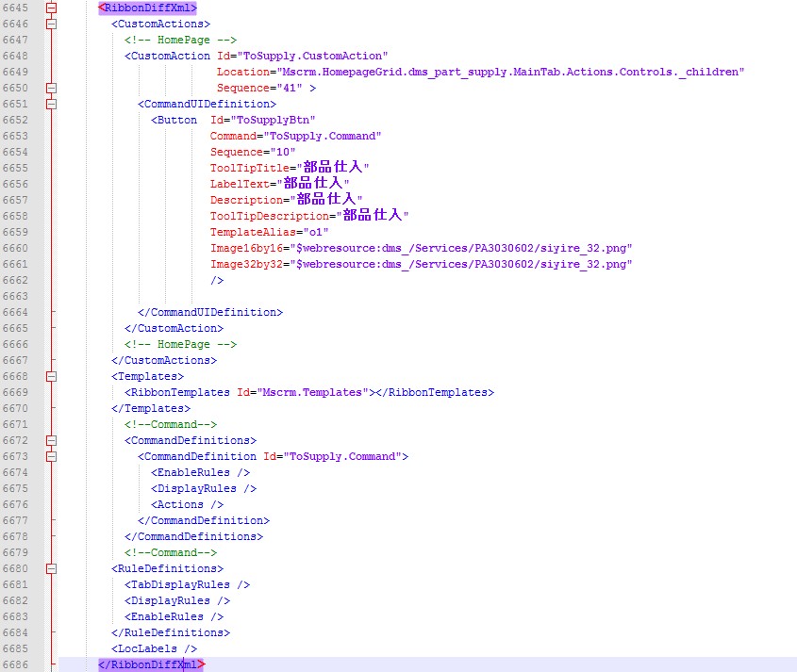Click the </CommandUIDefinition> closing tag
Image resolution: width=797 pixels, height=672 pixels.
210,312
